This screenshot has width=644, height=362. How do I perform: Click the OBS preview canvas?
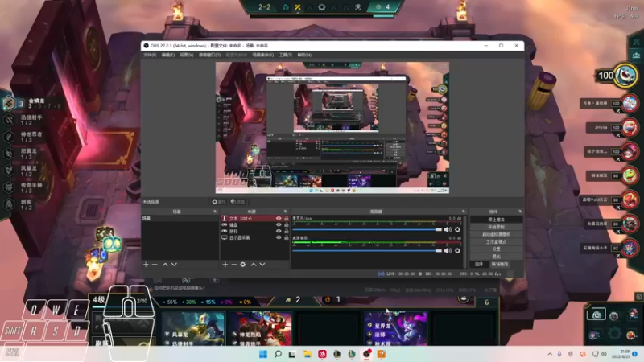coord(332,128)
